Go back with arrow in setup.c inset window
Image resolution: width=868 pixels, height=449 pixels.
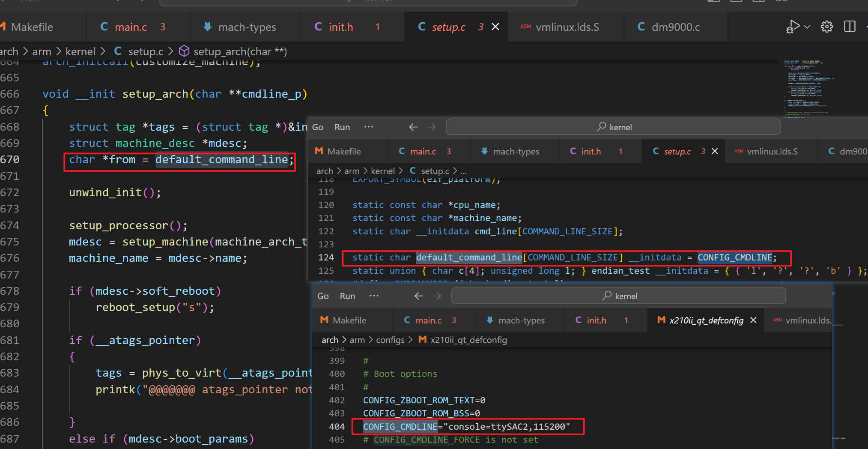[413, 127]
